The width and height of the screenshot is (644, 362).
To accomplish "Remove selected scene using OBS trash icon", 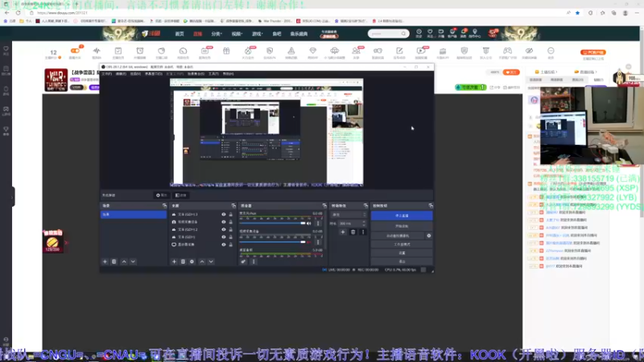I will (114, 261).
